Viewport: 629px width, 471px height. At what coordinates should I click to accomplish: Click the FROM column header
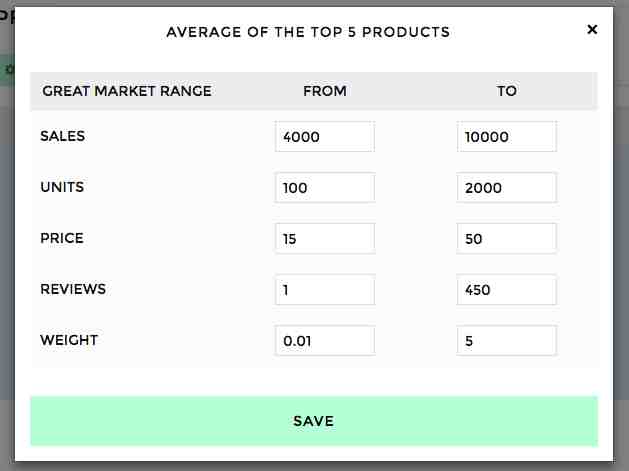(x=325, y=91)
